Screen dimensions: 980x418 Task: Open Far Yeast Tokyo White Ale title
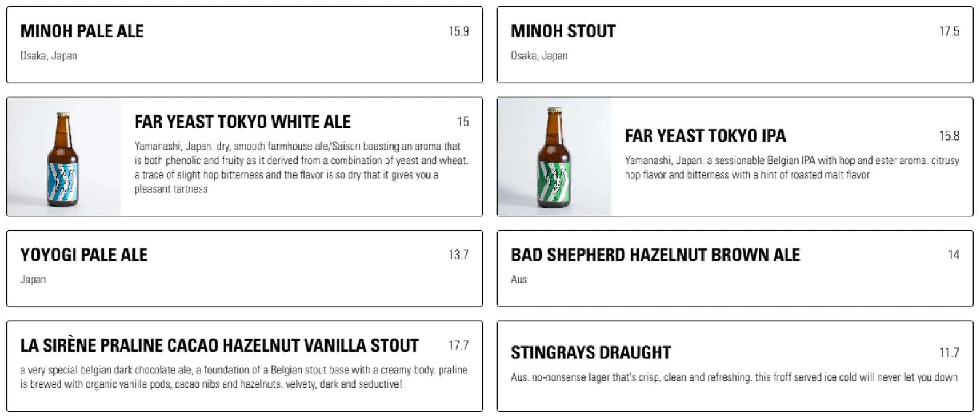tap(242, 122)
